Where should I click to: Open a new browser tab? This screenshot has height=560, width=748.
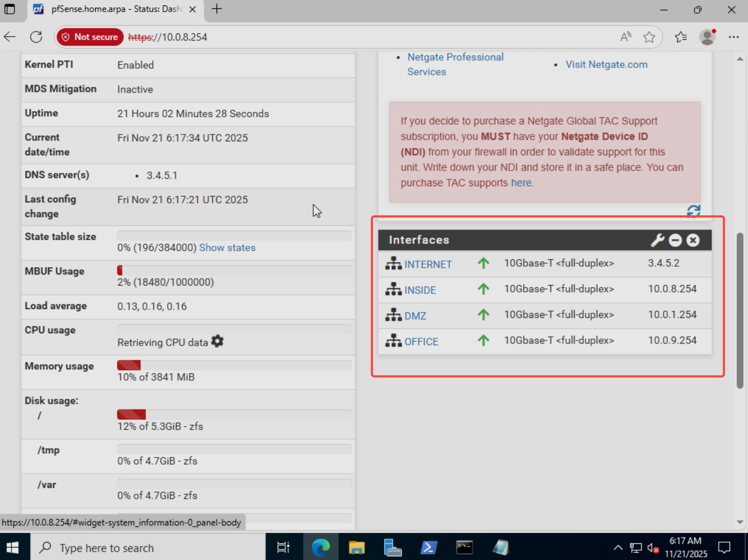click(x=217, y=9)
